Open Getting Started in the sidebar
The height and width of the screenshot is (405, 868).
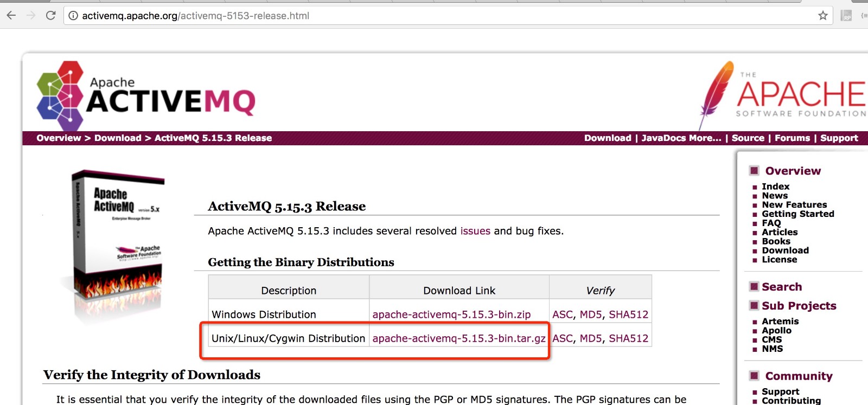(x=798, y=214)
